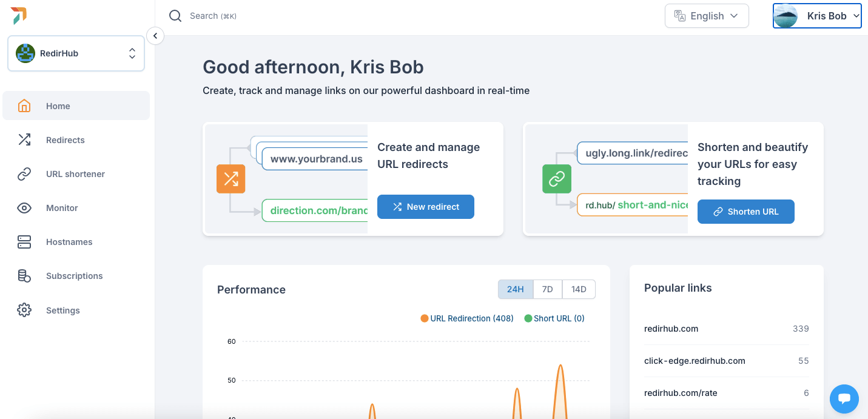Open the English language dropdown

click(x=707, y=16)
